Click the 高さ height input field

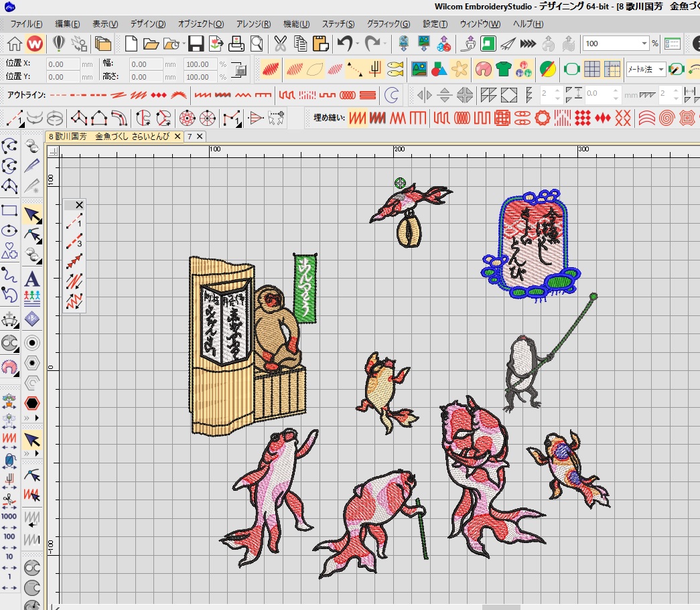(146, 77)
